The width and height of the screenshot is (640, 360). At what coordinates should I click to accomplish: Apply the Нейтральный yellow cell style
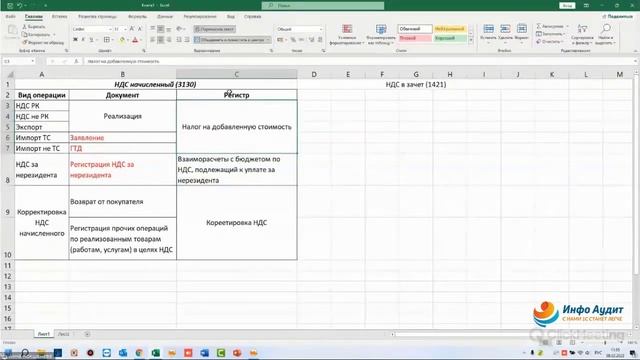(450, 29)
